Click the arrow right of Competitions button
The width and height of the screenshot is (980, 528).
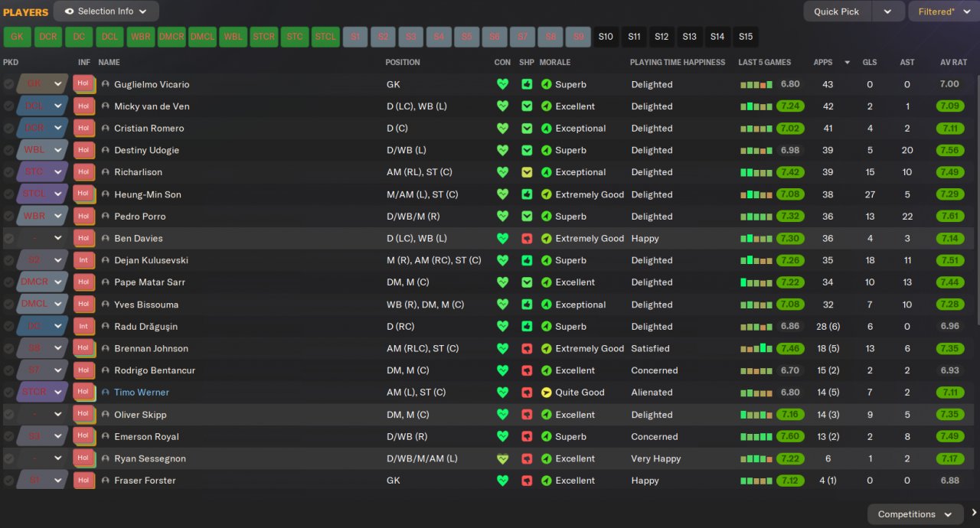(974, 513)
